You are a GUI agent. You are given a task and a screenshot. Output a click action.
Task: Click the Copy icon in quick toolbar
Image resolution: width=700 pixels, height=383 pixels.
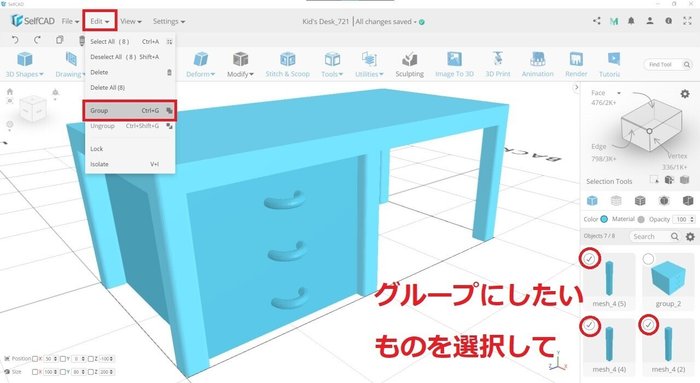[59, 40]
